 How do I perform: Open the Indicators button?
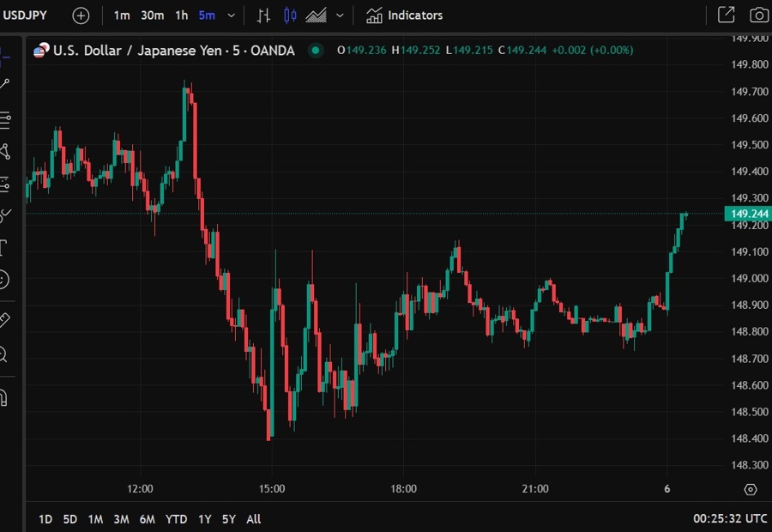(x=405, y=15)
